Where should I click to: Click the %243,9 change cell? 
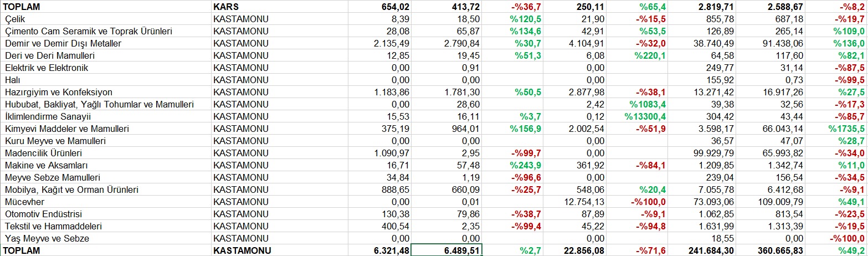click(522, 165)
